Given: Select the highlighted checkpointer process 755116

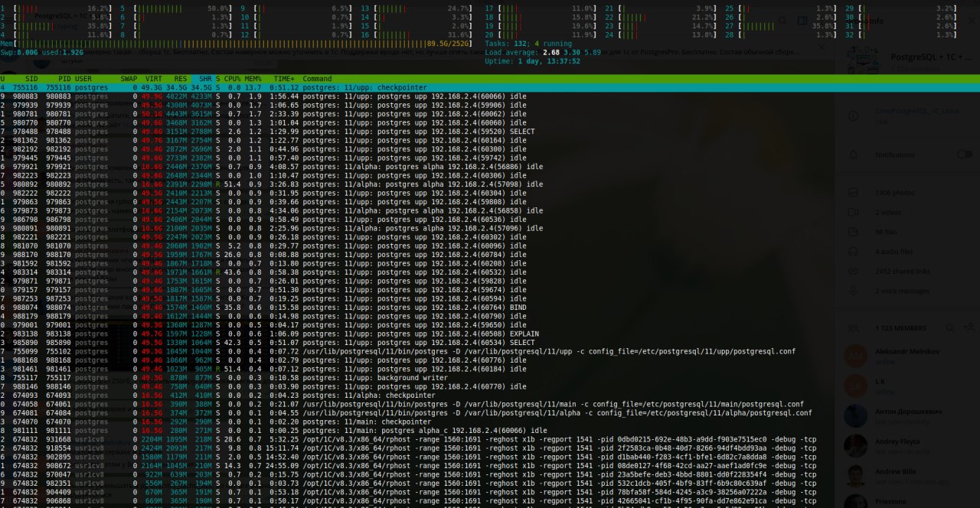Looking at the screenshot, I should [x=490, y=88].
